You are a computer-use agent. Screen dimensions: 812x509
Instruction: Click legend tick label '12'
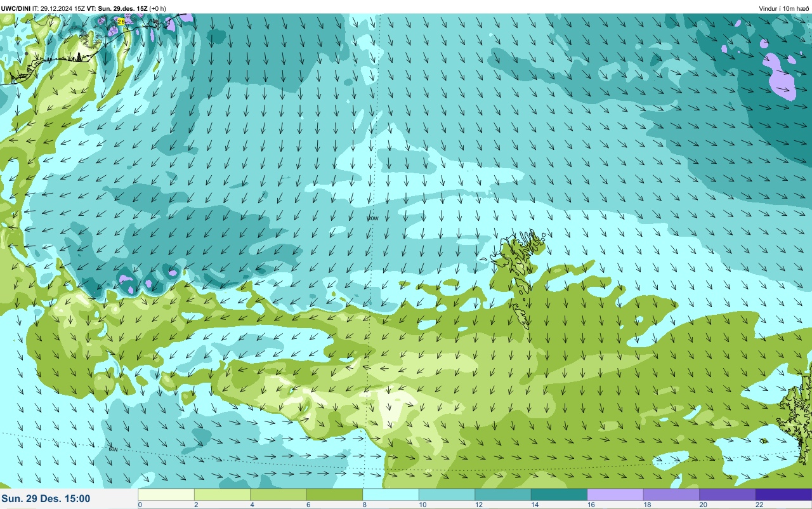coord(479,505)
